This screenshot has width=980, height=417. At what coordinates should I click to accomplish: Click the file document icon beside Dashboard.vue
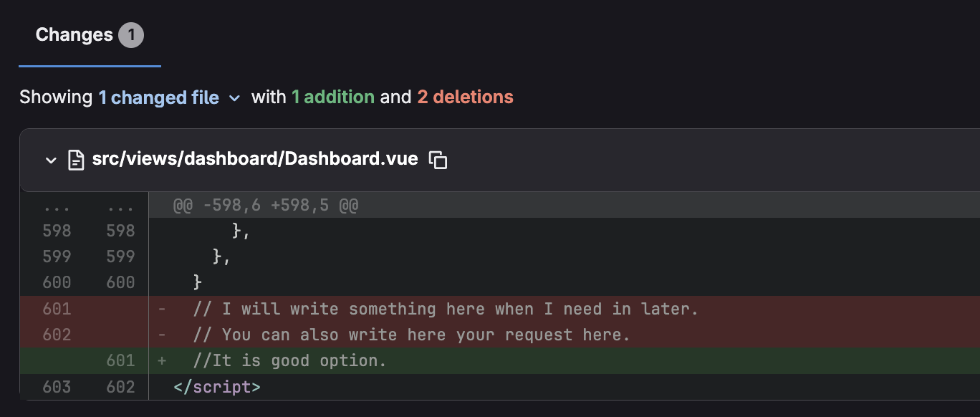point(75,160)
